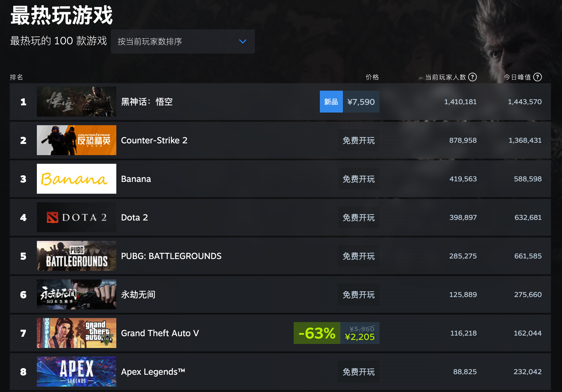This screenshot has width=562, height=392.
Task: Click peak value 588,598
Action: pos(528,179)
